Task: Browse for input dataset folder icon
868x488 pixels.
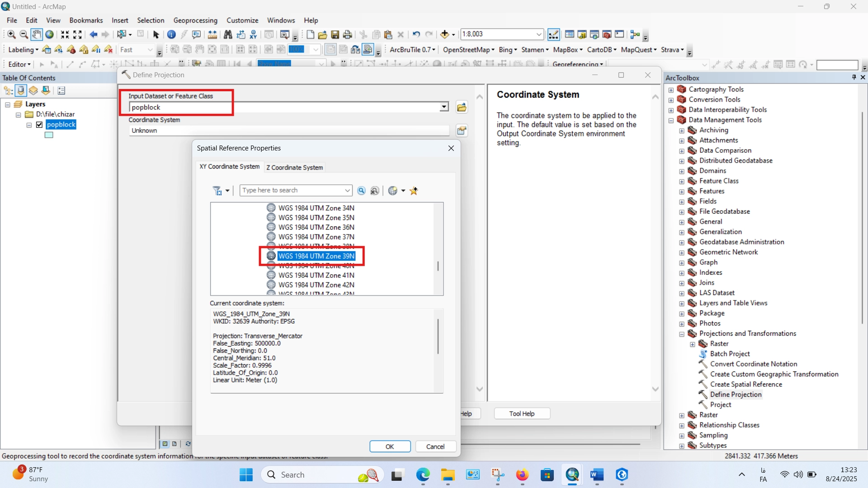Action: pyautogui.click(x=462, y=108)
